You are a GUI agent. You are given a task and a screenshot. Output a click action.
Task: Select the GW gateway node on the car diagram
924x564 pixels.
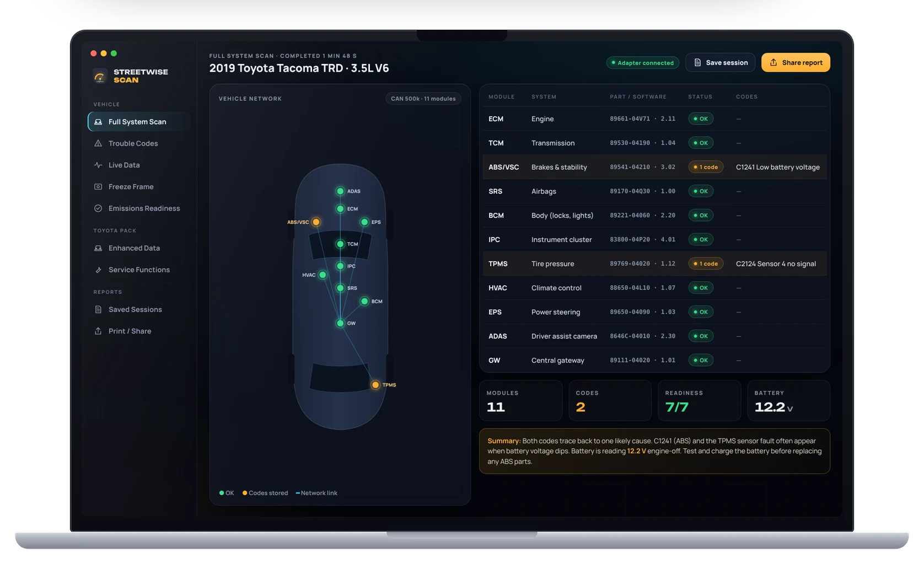coord(340,323)
